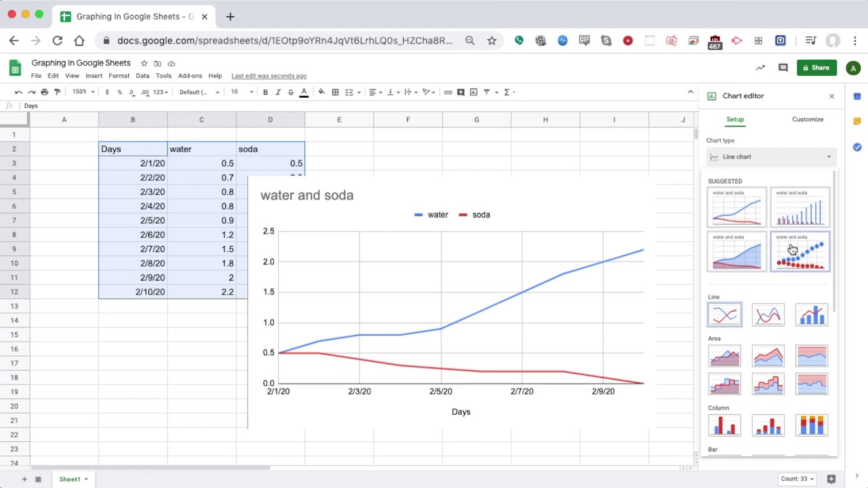The height and width of the screenshot is (488, 868).
Task: Open the Merge cells dropdown arrow
Action: point(359,92)
